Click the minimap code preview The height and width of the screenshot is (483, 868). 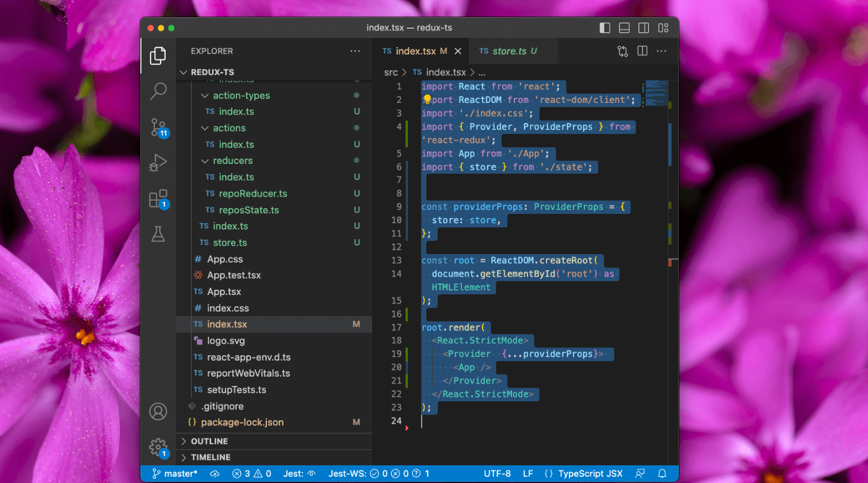[655, 93]
